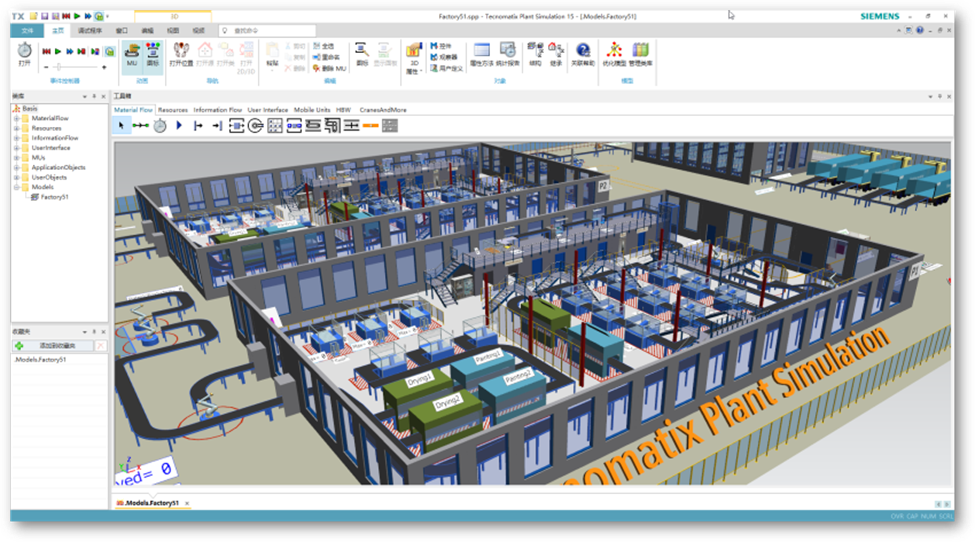The image size is (975, 542).
Task: Expand the UserObjects folder node
Action: pos(17,177)
